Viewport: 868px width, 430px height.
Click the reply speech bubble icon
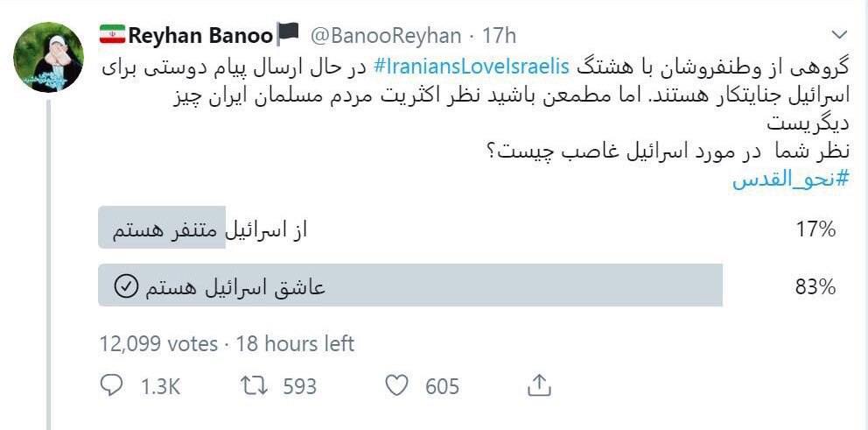click(113, 384)
